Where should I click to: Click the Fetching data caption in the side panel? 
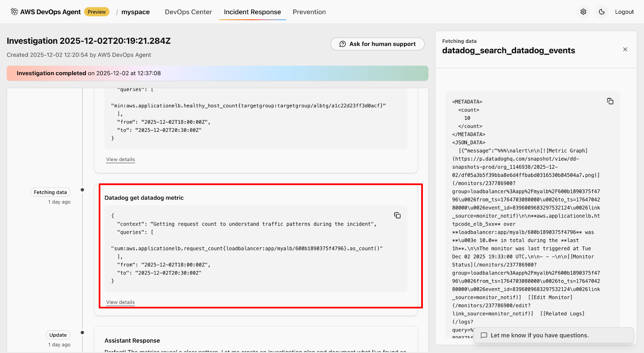(x=459, y=41)
